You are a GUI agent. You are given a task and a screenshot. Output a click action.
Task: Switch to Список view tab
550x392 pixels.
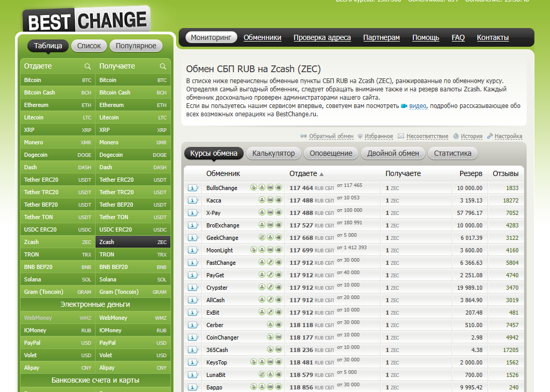(89, 46)
